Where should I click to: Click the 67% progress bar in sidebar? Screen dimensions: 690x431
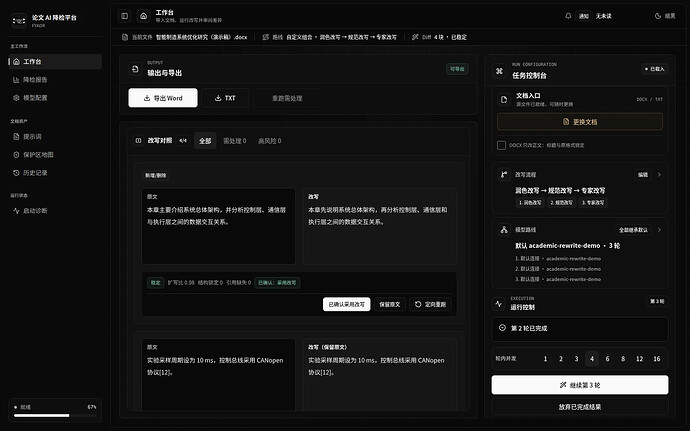(x=55, y=415)
